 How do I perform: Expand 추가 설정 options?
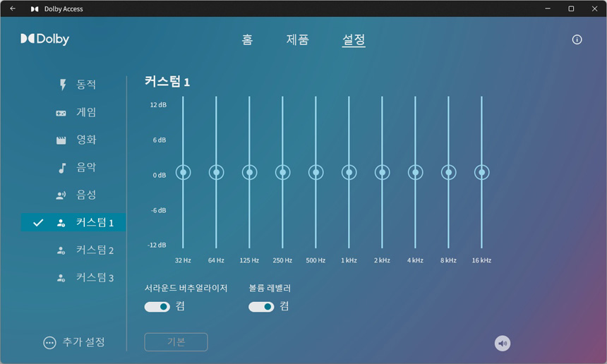click(49, 343)
